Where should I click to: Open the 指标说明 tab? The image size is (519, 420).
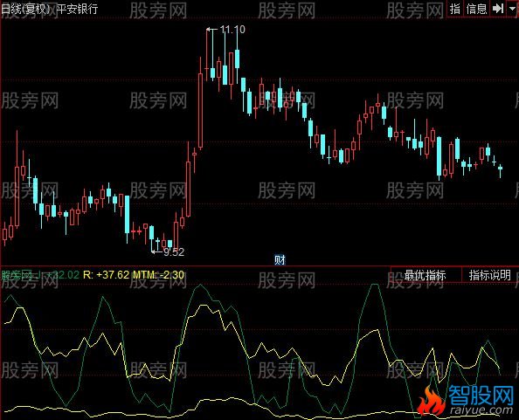(x=490, y=275)
